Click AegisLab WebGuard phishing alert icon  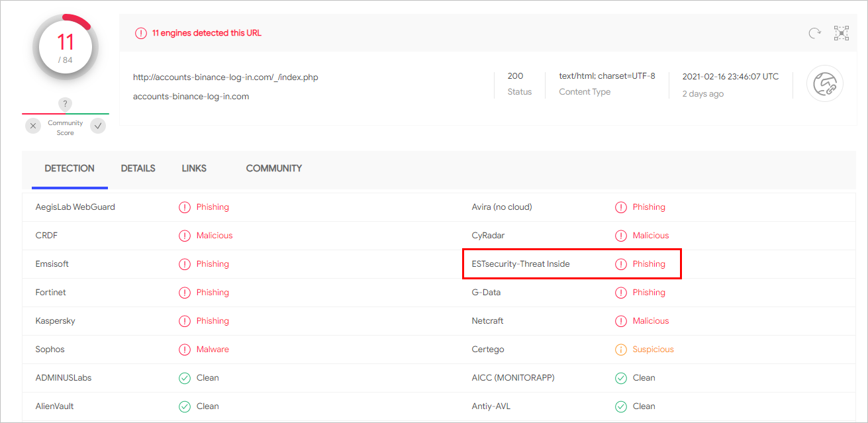pyautogui.click(x=185, y=207)
